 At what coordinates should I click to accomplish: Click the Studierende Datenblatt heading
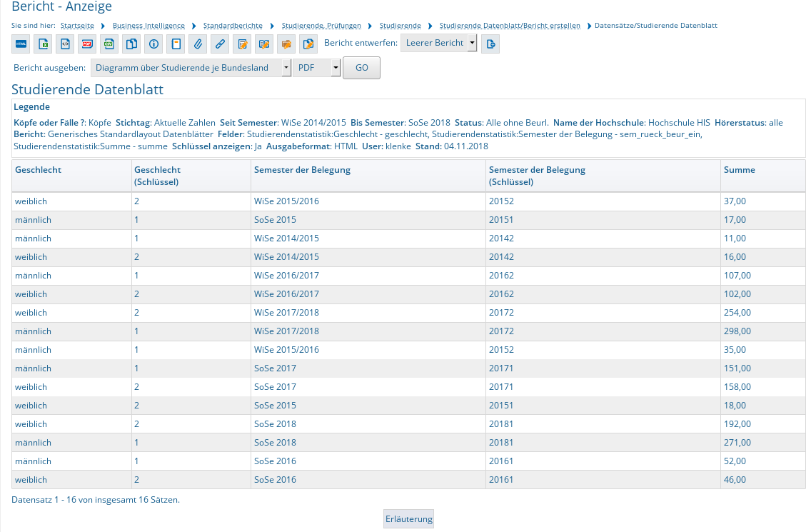pos(87,89)
